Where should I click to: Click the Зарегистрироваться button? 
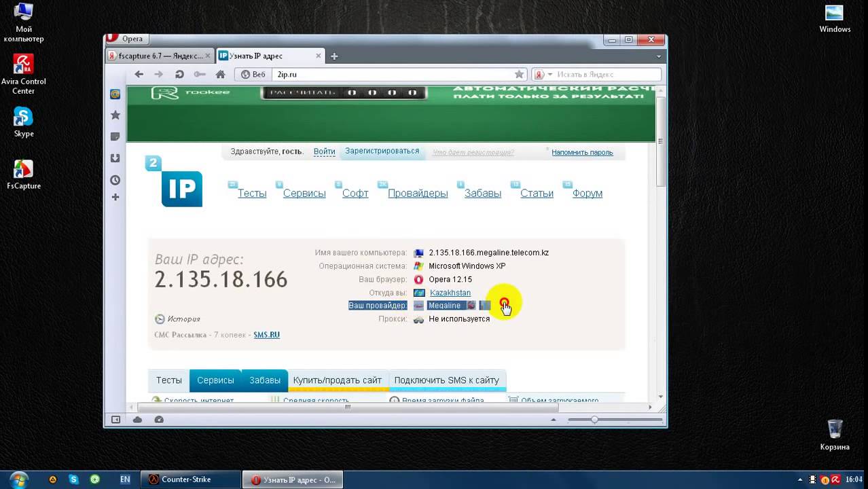(382, 151)
